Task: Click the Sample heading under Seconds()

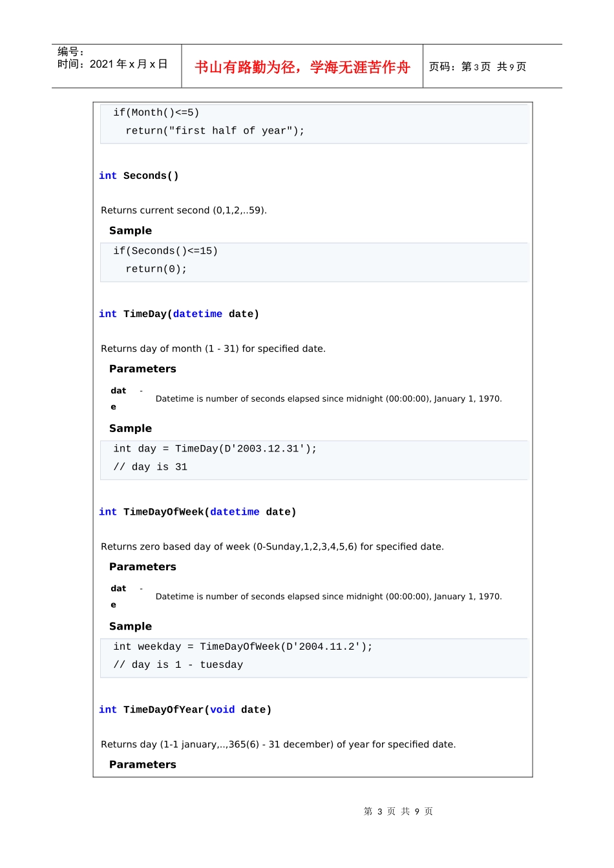Action: (x=131, y=231)
